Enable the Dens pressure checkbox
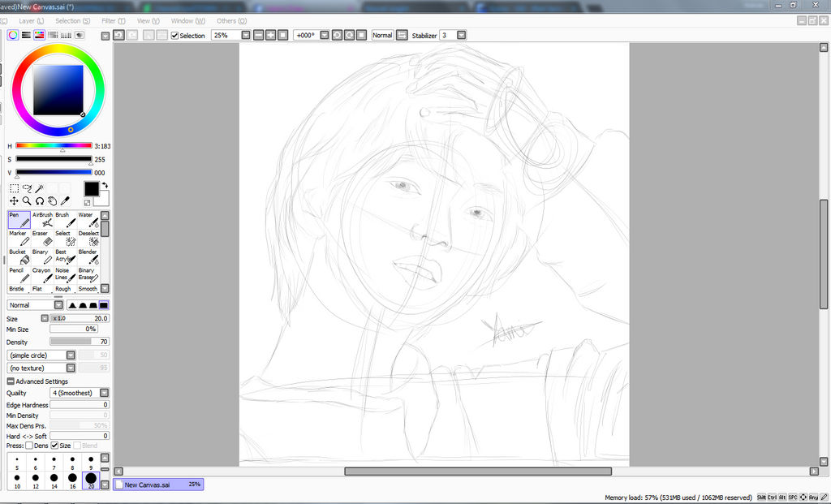The width and height of the screenshot is (831, 504). (29, 446)
